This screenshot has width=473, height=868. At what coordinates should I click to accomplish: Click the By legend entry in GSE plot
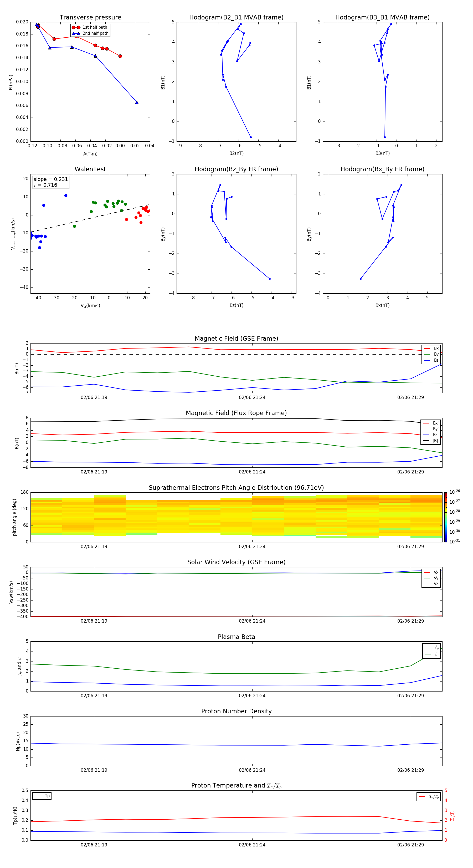point(431,354)
